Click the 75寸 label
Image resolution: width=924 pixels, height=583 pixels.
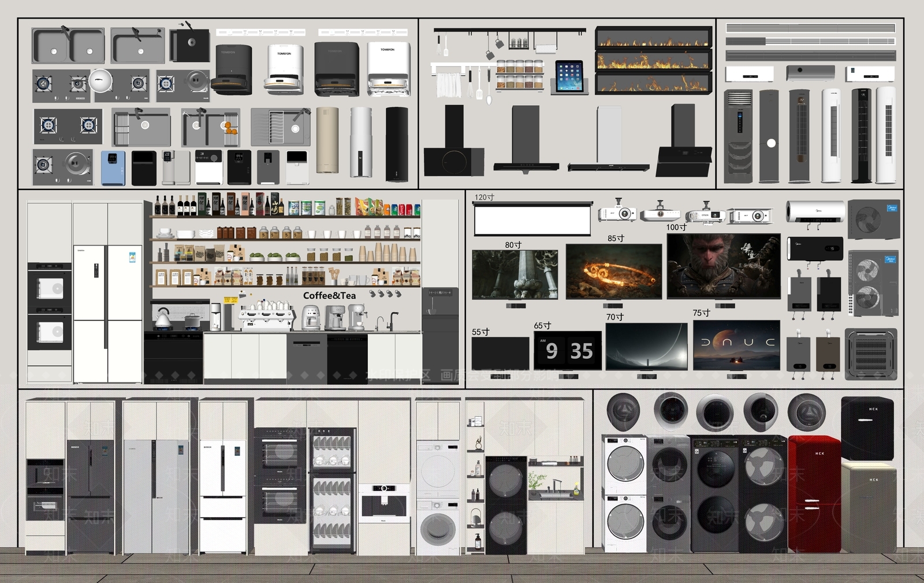point(701,313)
